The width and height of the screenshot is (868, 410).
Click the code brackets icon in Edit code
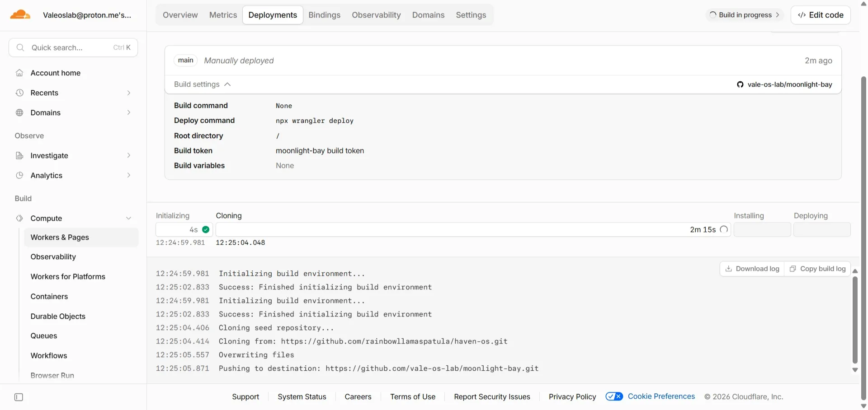[802, 15]
